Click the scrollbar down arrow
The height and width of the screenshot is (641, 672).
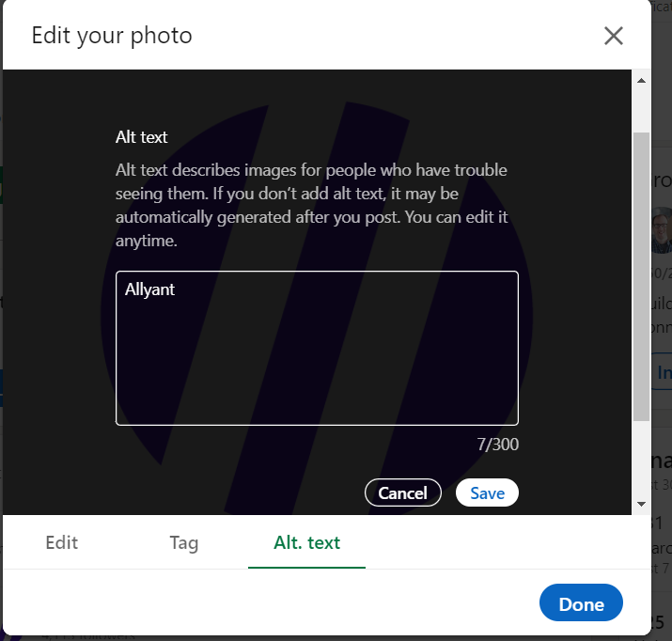(641, 504)
